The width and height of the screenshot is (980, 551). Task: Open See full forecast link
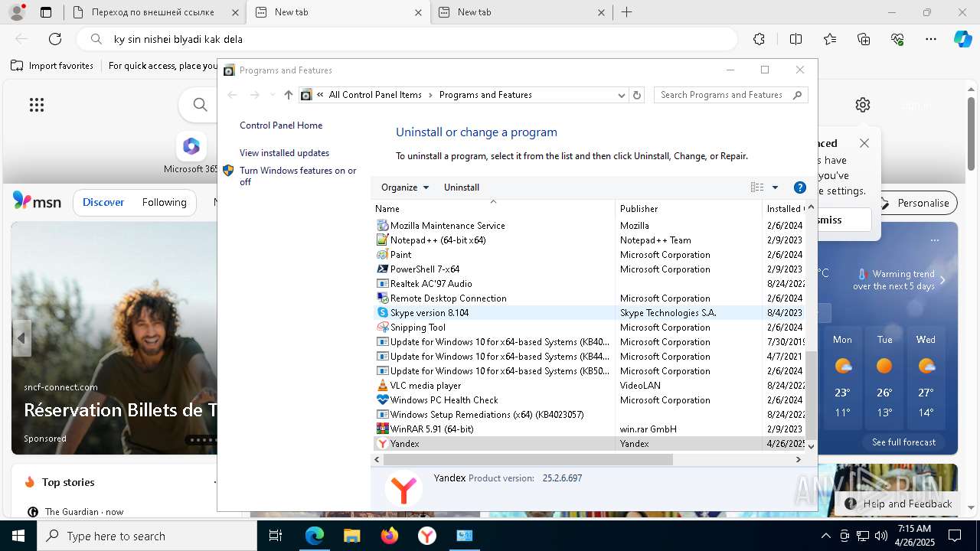click(x=903, y=442)
